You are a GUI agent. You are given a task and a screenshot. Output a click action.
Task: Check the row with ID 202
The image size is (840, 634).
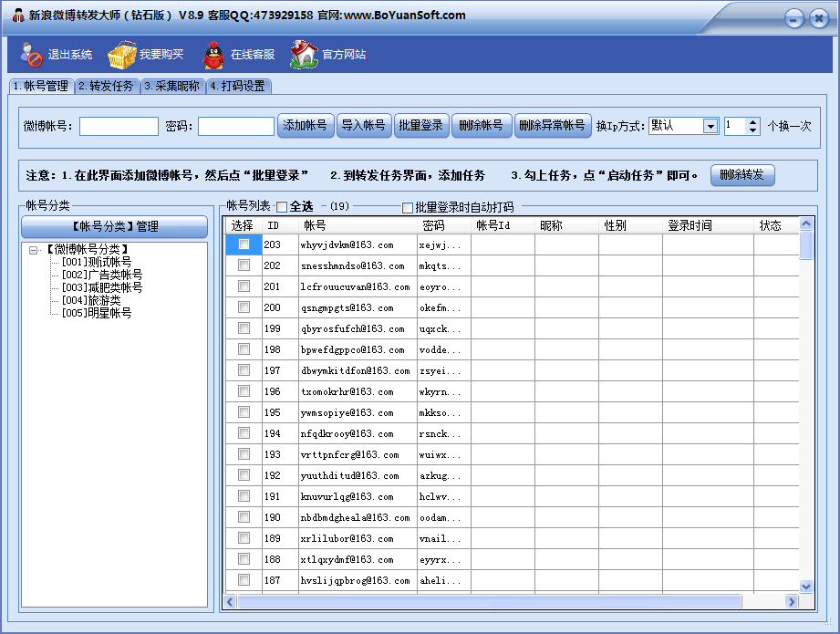[244, 265]
